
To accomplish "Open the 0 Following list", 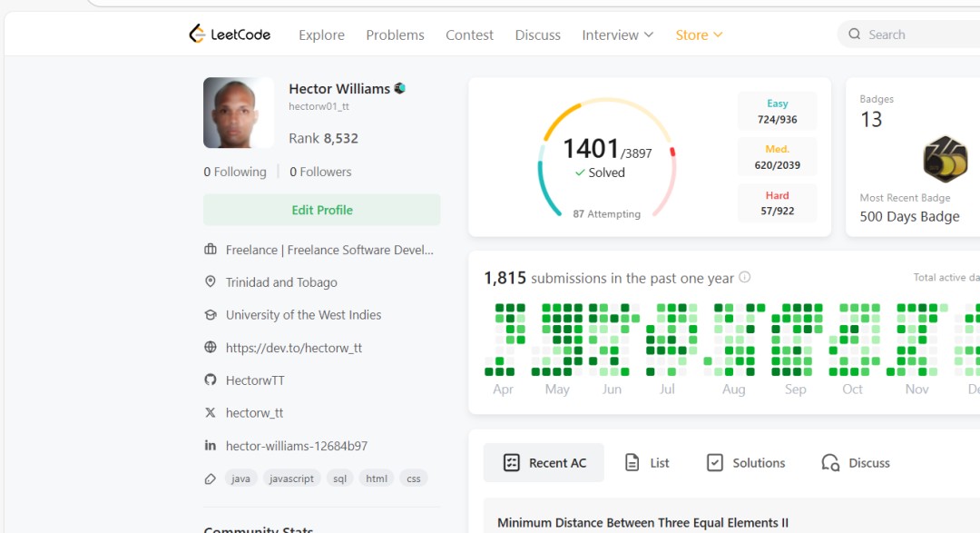I will pos(234,172).
